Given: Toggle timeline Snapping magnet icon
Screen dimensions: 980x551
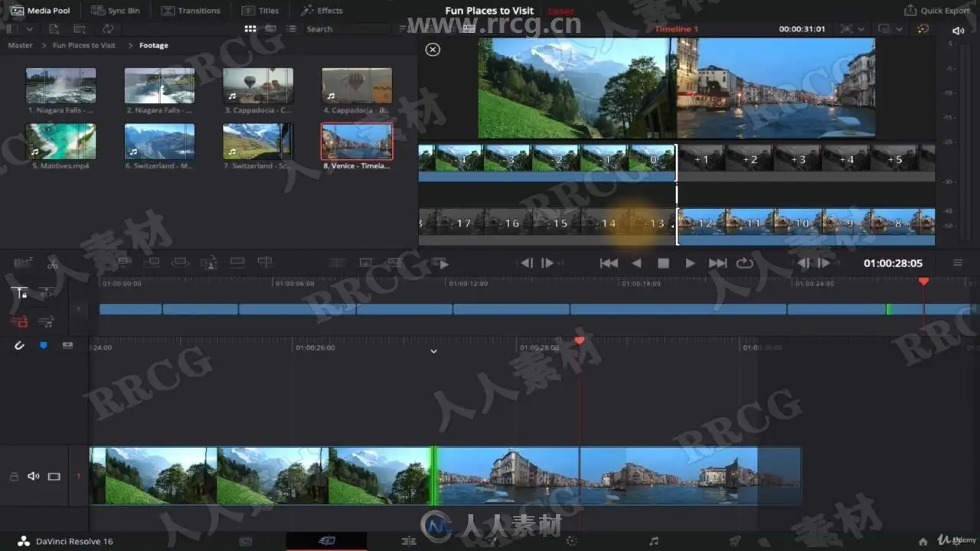Looking at the screenshot, I should pos(19,346).
